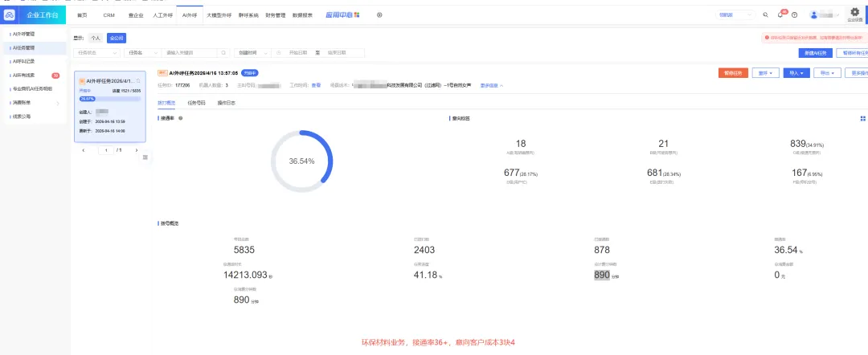Open the user avatar account menu
Screen dimensions: 868x355
[x=825, y=15]
